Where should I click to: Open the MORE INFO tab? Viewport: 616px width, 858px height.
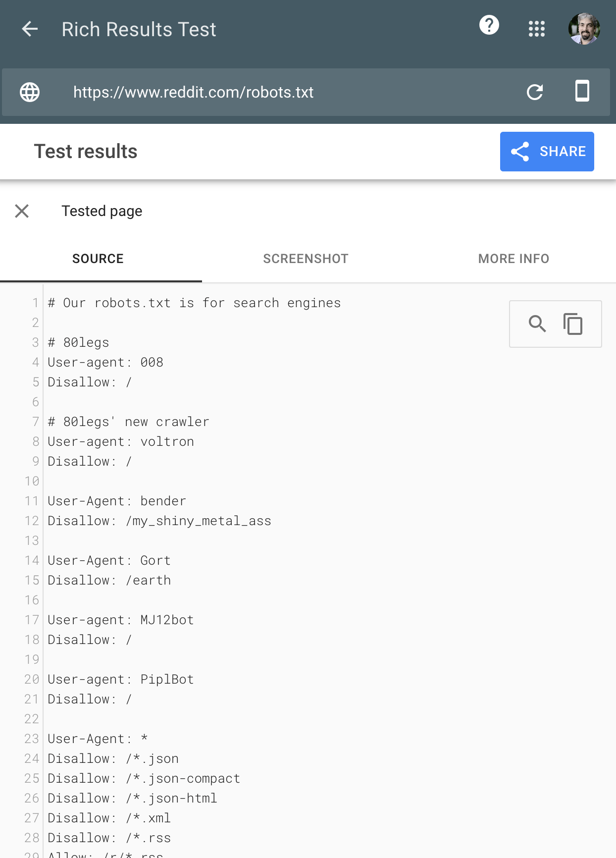pos(513,258)
